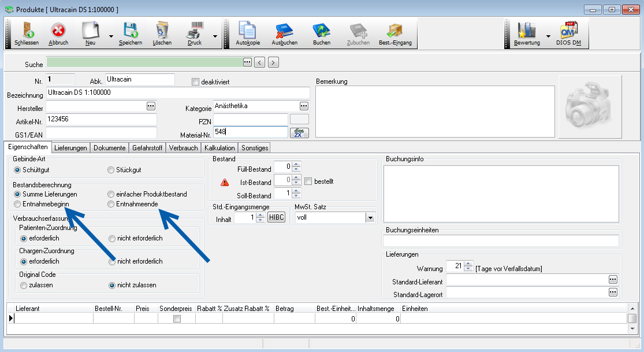The height and width of the screenshot is (352, 644).
Task: Toggle the bestellt checkbox
Action: coord(308,181)
